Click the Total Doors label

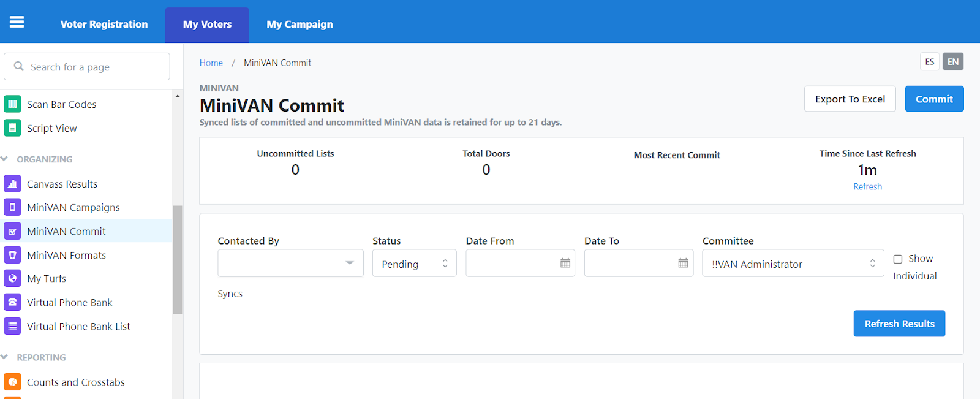tap(486, 154)
